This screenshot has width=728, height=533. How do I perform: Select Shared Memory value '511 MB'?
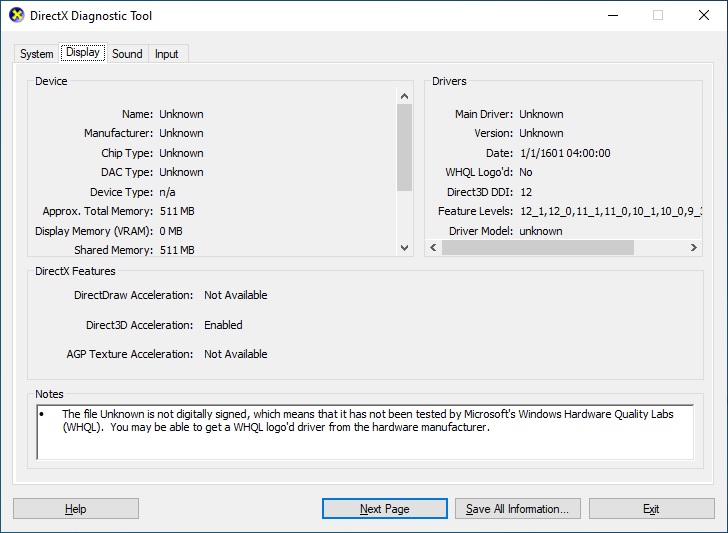(177, 250)
